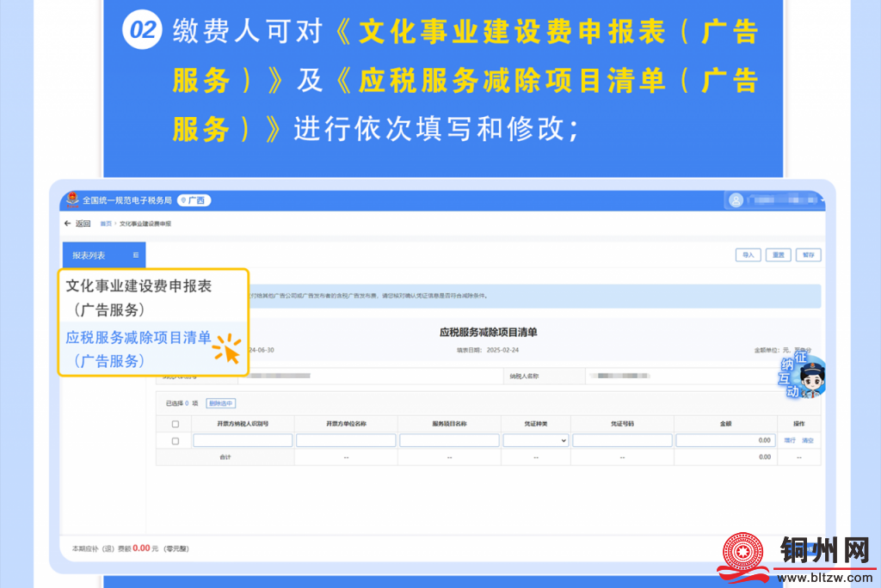Click the back arrow icon next to 返回
This screenshot has width=881, height=588.
tap(68, 224)
